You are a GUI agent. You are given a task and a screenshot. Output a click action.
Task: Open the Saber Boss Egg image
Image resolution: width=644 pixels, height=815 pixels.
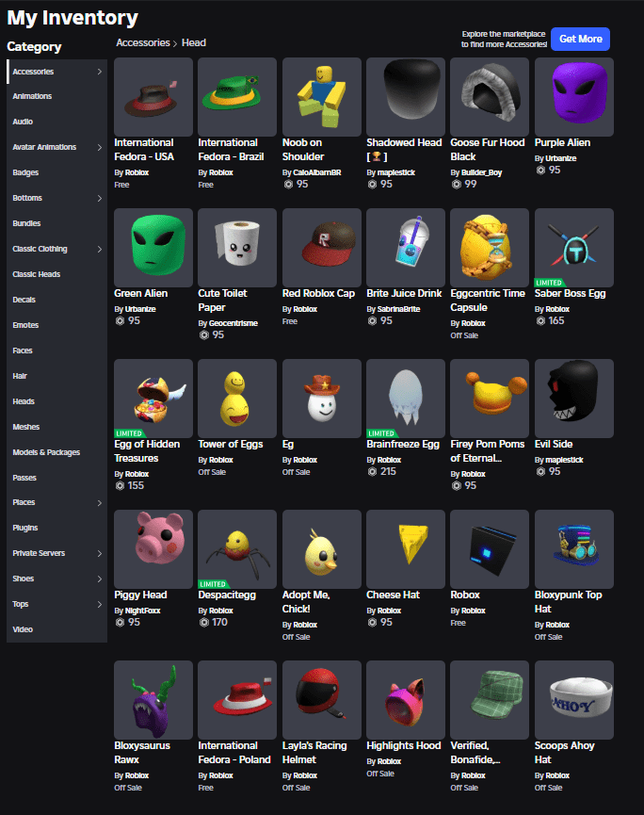pyautogui.click(x=574, y=248)
